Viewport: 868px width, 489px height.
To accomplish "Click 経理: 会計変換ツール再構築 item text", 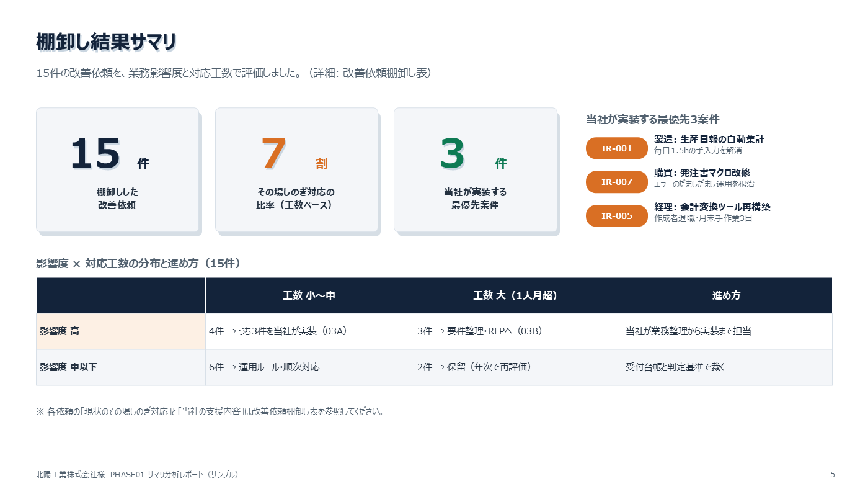I will [712, 207].
